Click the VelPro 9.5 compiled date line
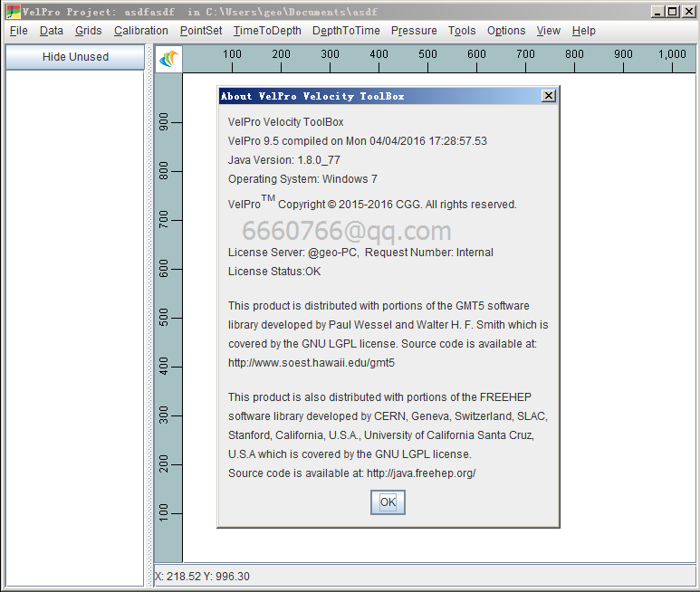Viewport: 700px width, 592px height. click(x=357, y=141)
